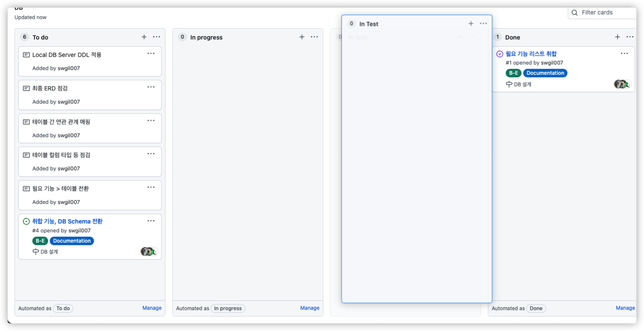644x331 pixels.
Task: Add a card to the Done column
Action: (x=617, y=37)
